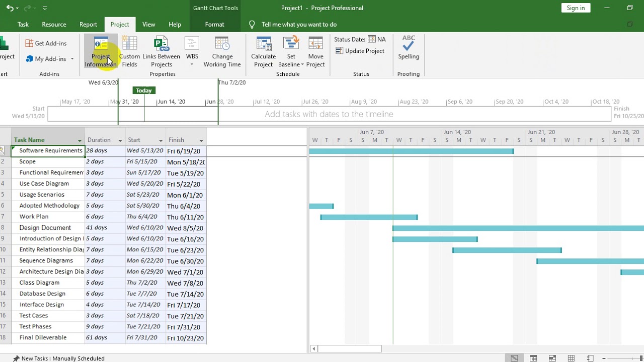Open Start column filter dropdown
The height and width of the screenshot is (362, 644).
click(x=161, y=140)
